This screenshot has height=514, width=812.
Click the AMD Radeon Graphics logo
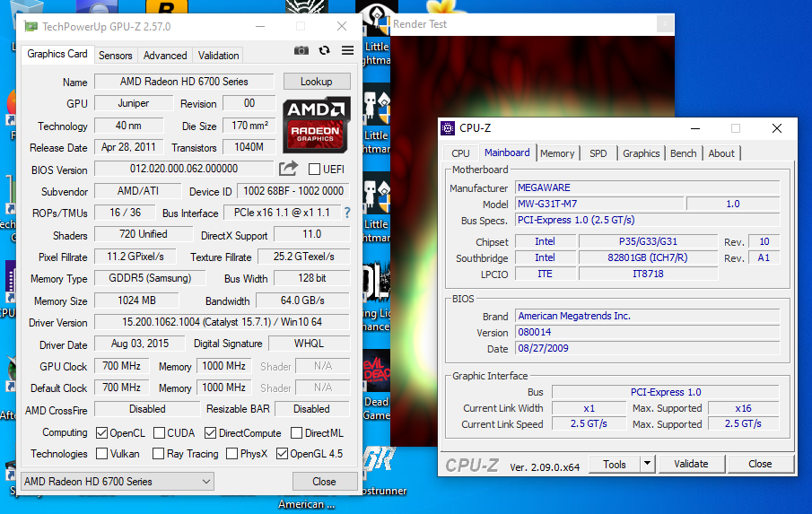click(x=317, y=125)
